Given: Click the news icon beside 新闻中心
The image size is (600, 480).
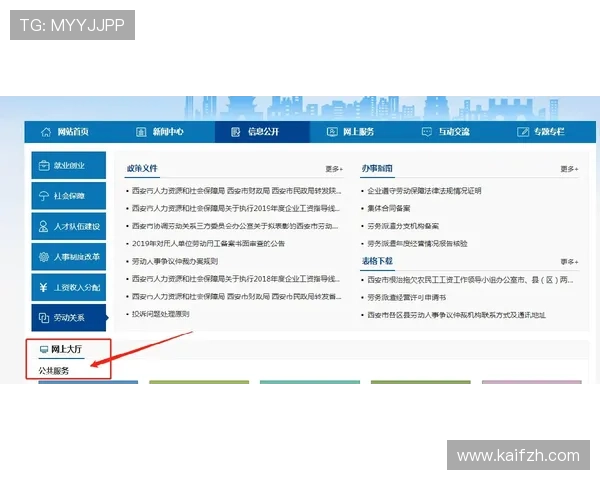Looking at the screenshot, I should pyautogui.click(x=141, y=132).
